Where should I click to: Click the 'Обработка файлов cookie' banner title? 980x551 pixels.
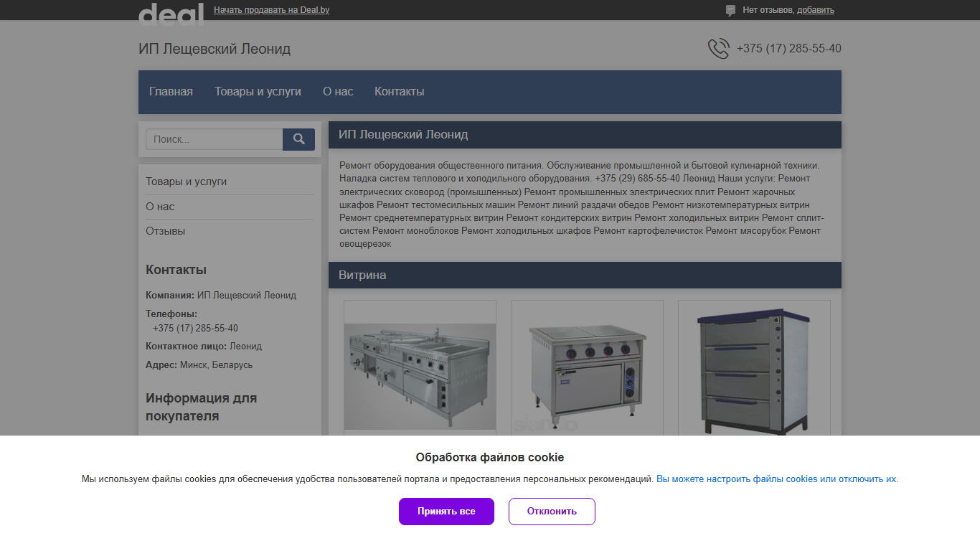coord(490,458)
